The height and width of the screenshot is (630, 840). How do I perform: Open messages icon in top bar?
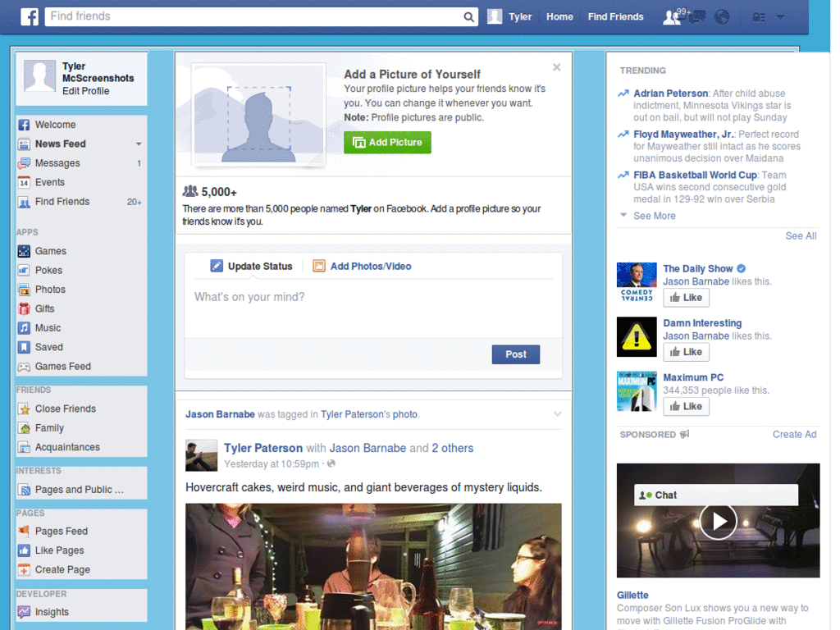[697, 17]
